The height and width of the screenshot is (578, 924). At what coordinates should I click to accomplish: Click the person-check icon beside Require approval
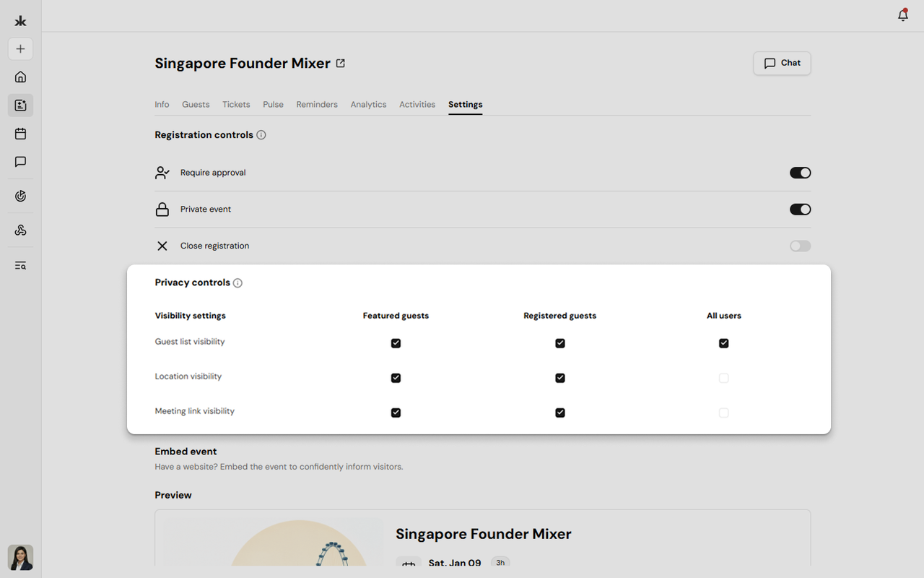[162, 173]
